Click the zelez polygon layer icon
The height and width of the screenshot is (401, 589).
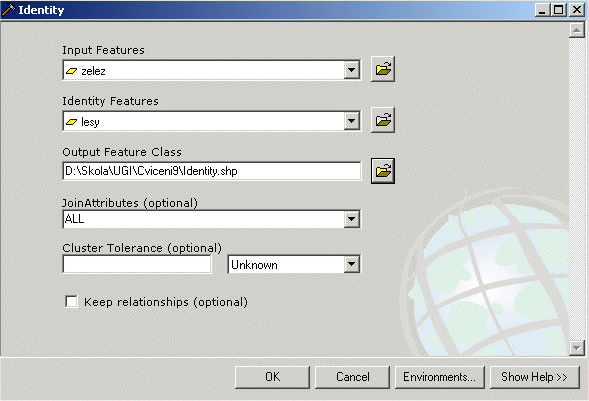tap(71, 71)
